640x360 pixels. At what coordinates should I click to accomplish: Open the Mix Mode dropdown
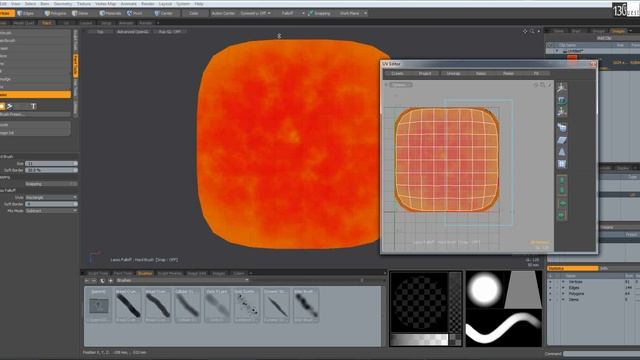point(51,211)
